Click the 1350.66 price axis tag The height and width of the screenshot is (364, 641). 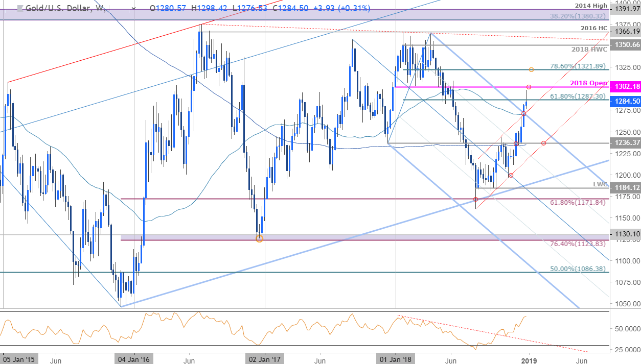(625, 45)
